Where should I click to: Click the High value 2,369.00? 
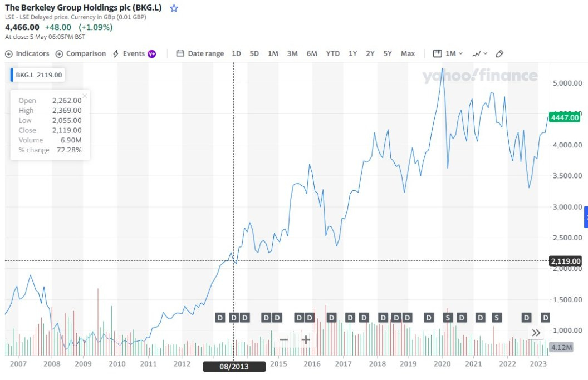point(67,110)
